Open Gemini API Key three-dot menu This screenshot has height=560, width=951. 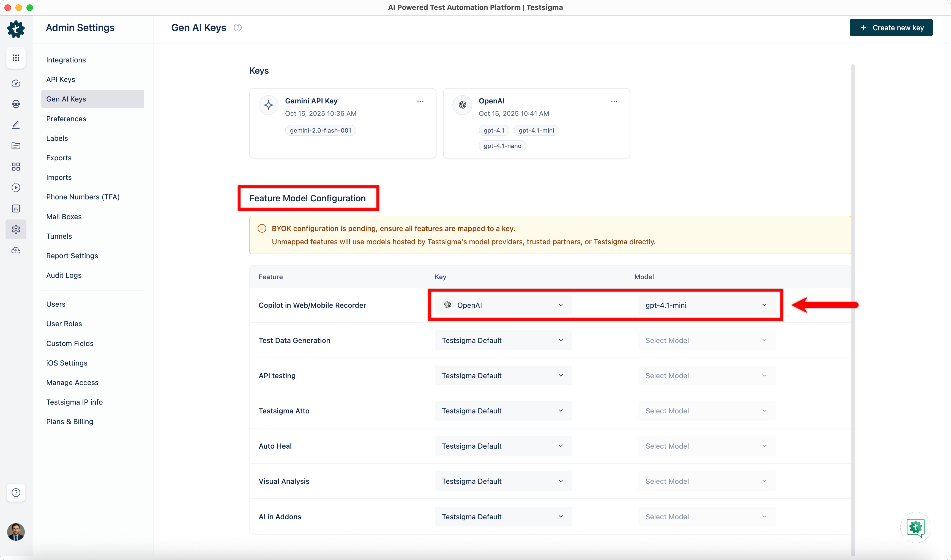click(420, 101)
